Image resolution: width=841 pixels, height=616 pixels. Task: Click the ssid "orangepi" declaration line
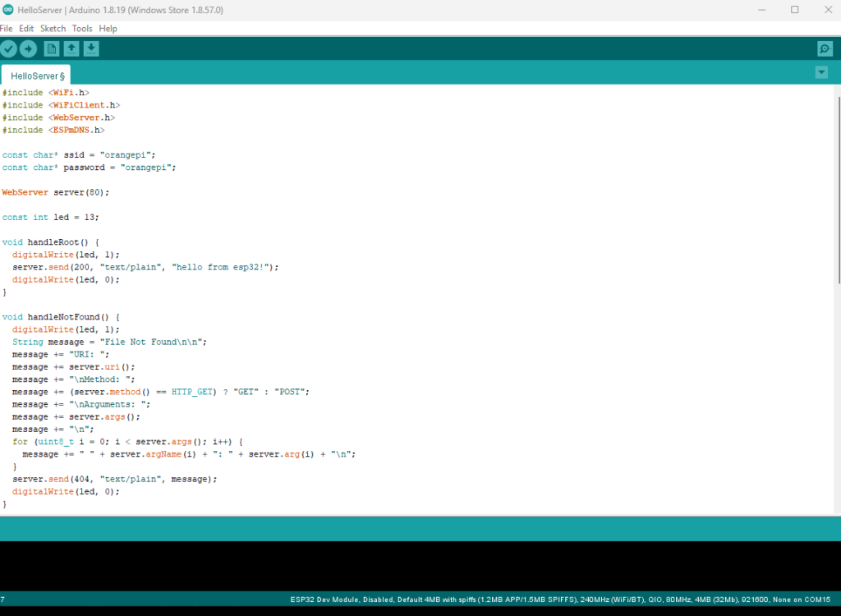pos(79,155)
